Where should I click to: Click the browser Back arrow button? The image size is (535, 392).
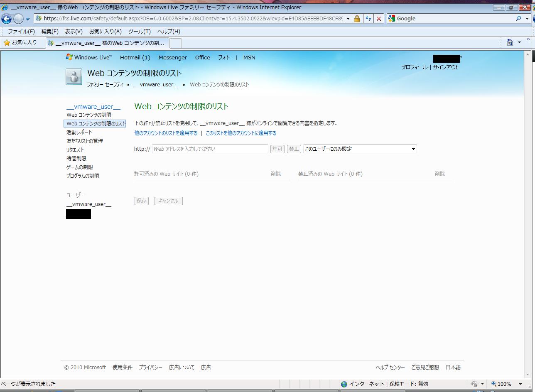pos(6,19)
